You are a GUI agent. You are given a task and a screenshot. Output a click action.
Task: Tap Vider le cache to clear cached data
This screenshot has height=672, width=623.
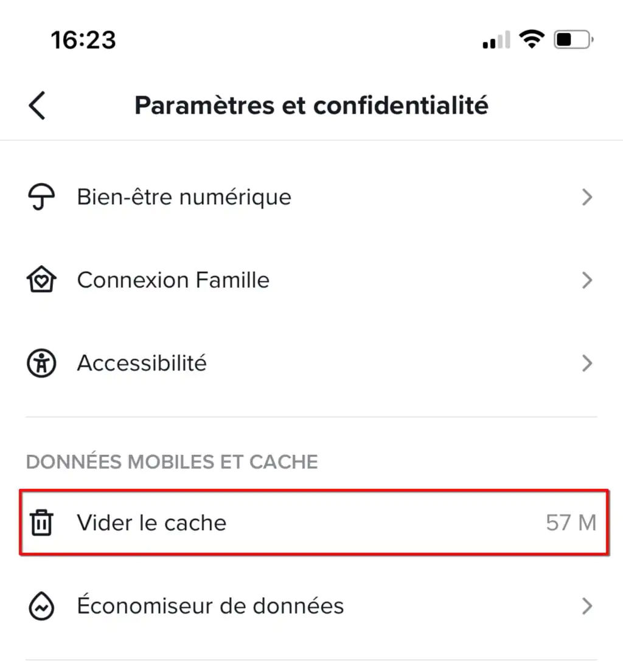[x=151, y=523]
